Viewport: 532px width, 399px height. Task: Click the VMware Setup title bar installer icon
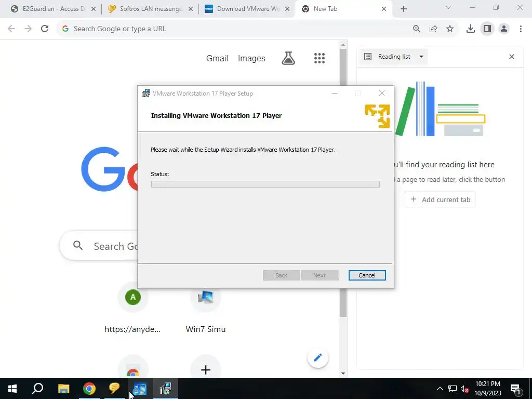tap(146, 94)
